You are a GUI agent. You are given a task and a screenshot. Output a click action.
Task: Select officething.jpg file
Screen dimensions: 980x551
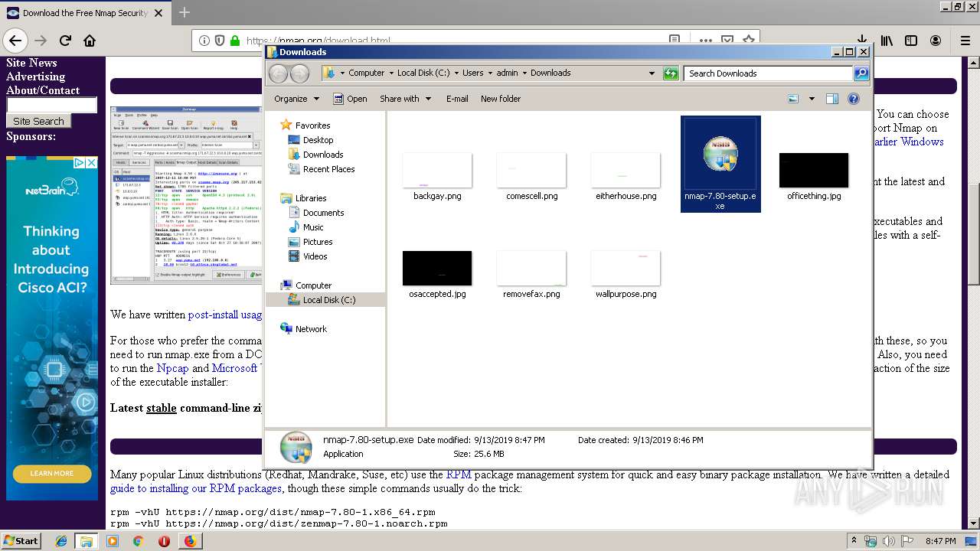pyautogui.click(x=814, y=176)
